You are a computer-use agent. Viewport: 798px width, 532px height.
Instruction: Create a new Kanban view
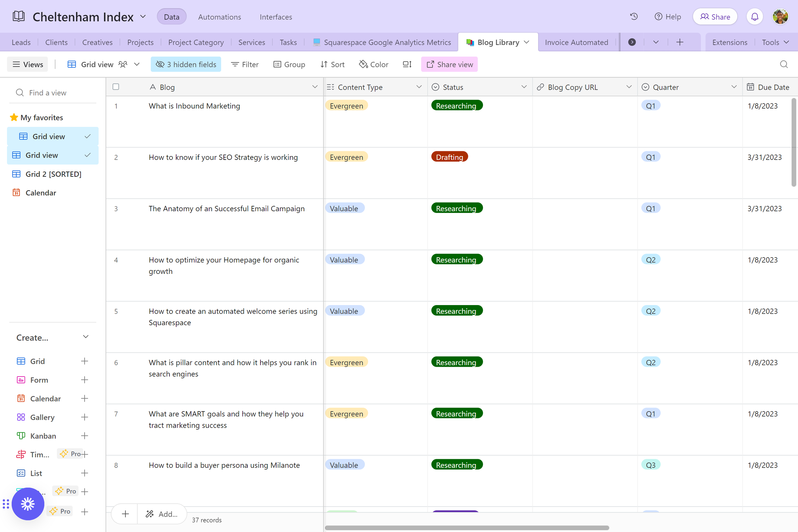tap(85, 436)
